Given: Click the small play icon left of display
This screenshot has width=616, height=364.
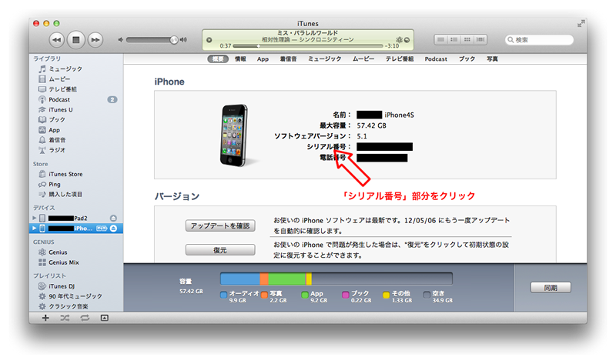Looking at the screenshot, I should pyautogui.click(x=209, y=40).
